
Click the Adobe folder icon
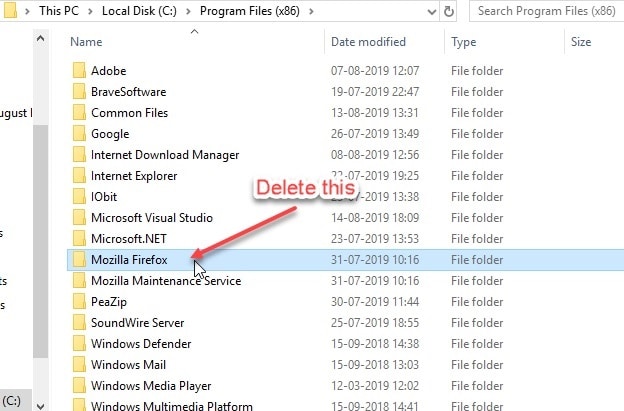79,70
